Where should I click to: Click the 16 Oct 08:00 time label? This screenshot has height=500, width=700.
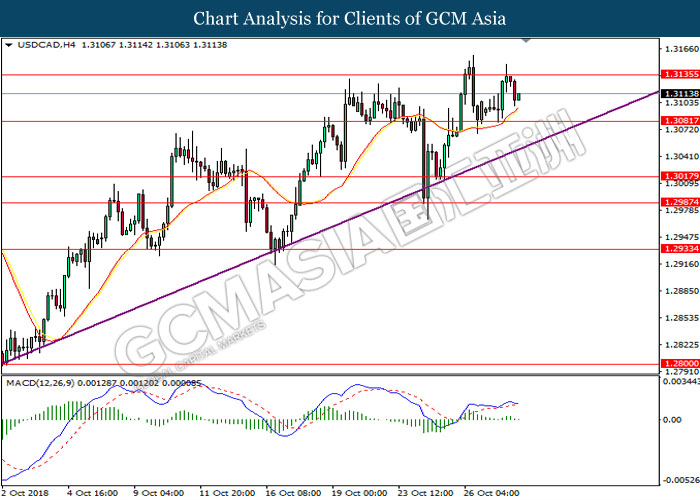[x=294, y=493]
